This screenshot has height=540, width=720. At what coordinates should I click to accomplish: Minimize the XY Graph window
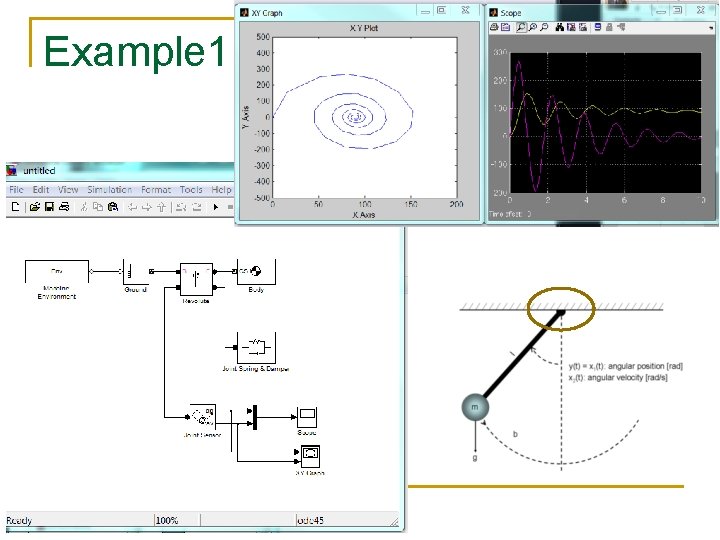425,11
